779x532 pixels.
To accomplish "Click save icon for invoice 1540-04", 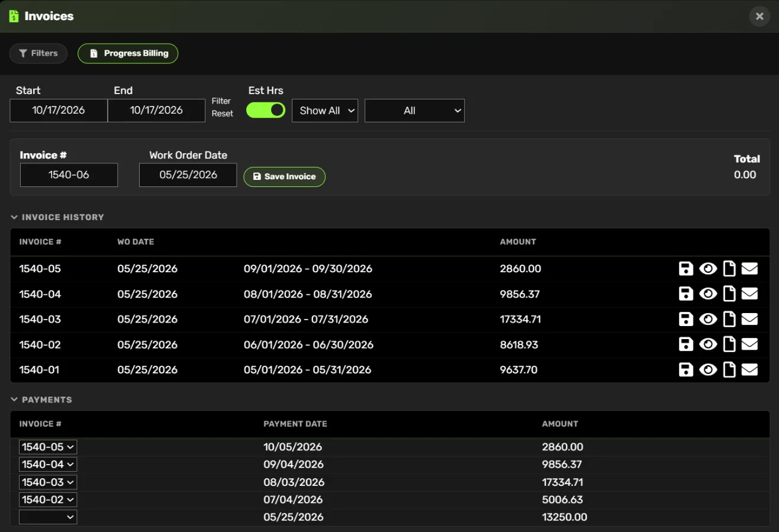I will click(685, 294).
